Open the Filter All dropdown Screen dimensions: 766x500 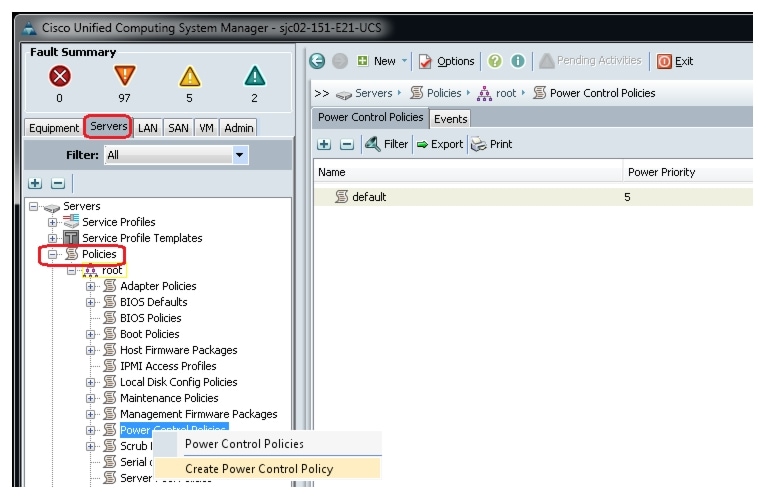(x=239, y=155)
